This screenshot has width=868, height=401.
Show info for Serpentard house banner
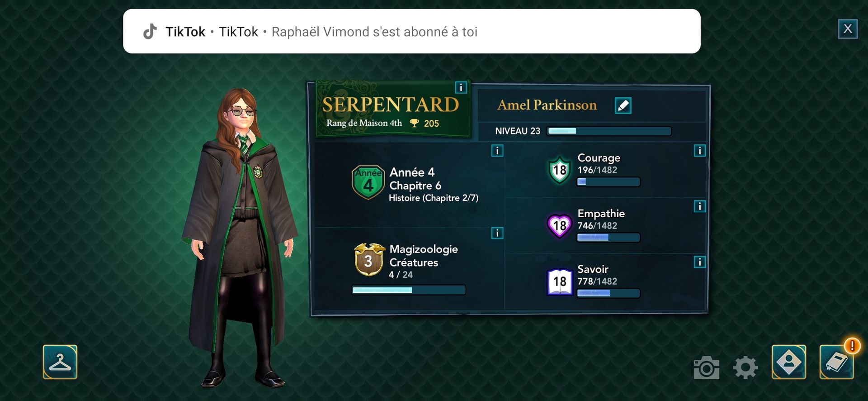pos(461,87)
